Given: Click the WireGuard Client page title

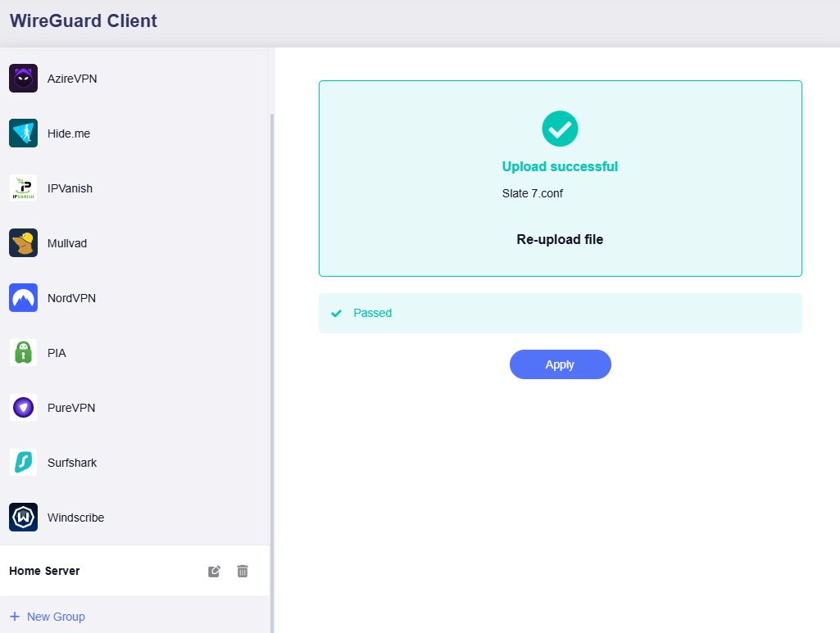Looking at the screenshot, I should tap(83, 20).
